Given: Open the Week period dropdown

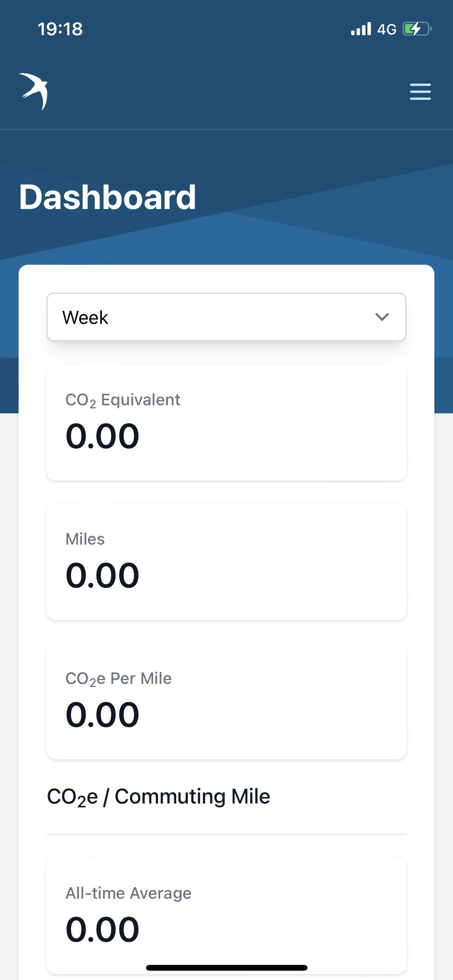Looking at the screenshot, I should 226,317.
